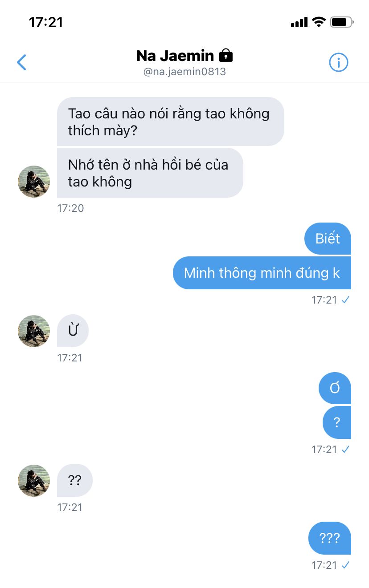This screenshot has height=588, width=369.
Task: Open avatar beside 'Nhớ tên ở nhà' message
Action: (x=34, y=182)
